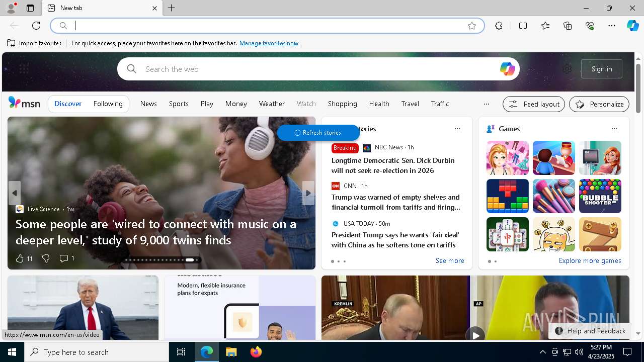Like the music study story thumbs-up
Image resolution: width=644 pixels, height=362 pixels.
click(x=20, y=258)
